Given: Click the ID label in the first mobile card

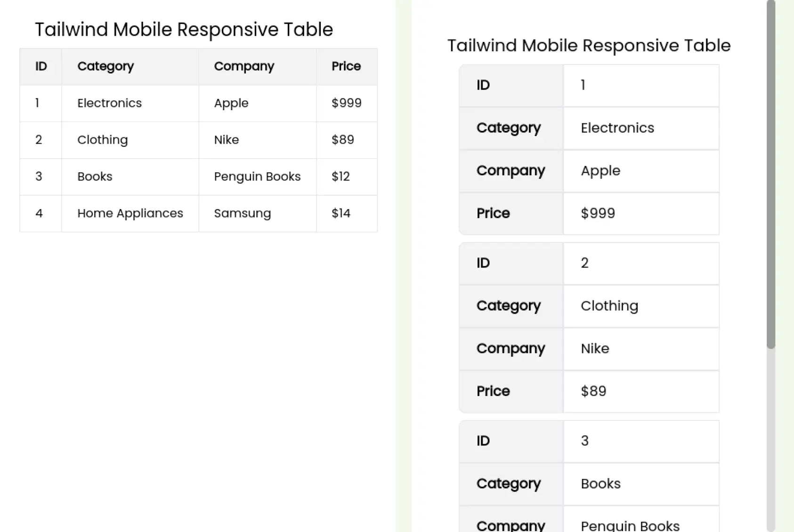Looking at the screenshot, I should click(x=482, y=85).
